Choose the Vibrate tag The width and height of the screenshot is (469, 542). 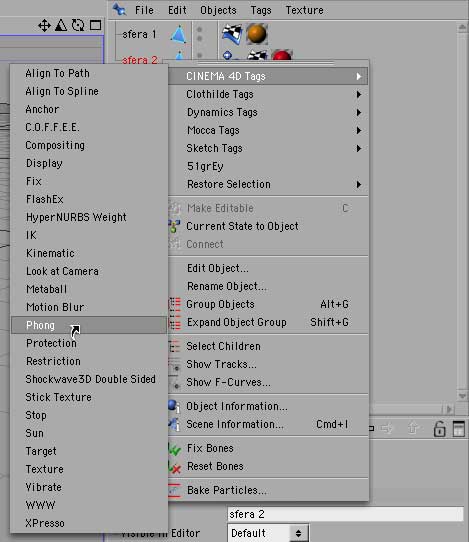[89, 487]
